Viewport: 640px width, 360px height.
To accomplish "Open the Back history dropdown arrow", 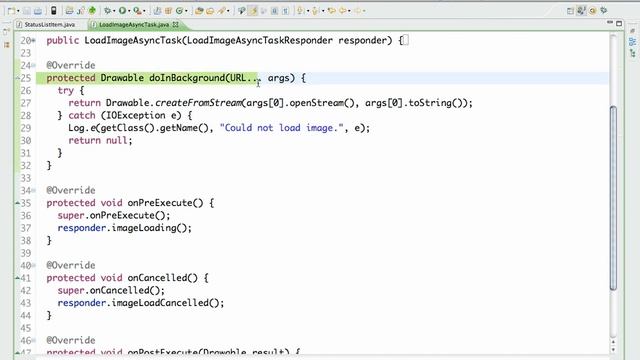I will pos(349,11).
